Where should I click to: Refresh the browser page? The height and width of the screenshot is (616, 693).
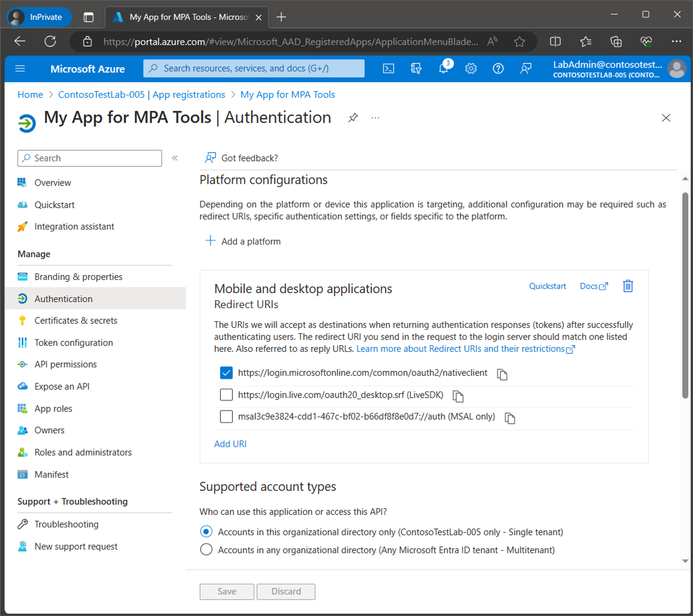(50, 42)
